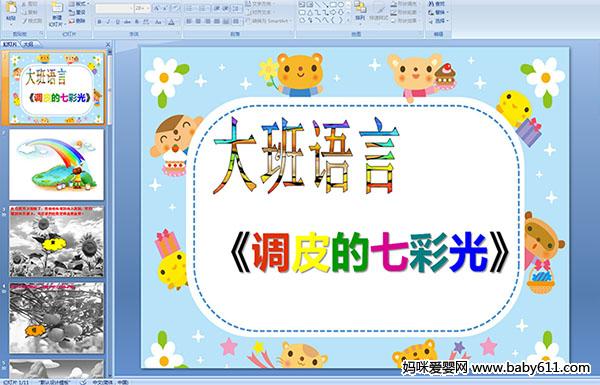Click the Reset slide button
The image size is (600, 385).
(77, 12)
